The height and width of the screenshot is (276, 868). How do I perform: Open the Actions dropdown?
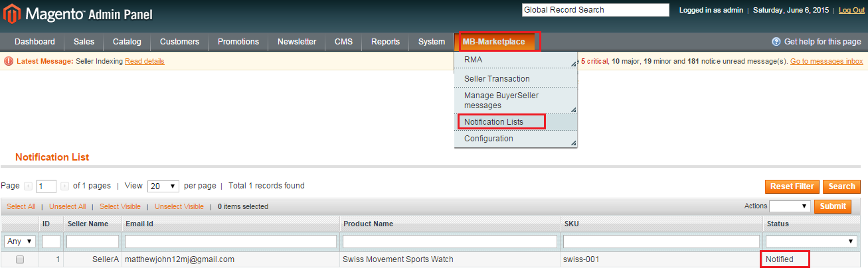790,206
